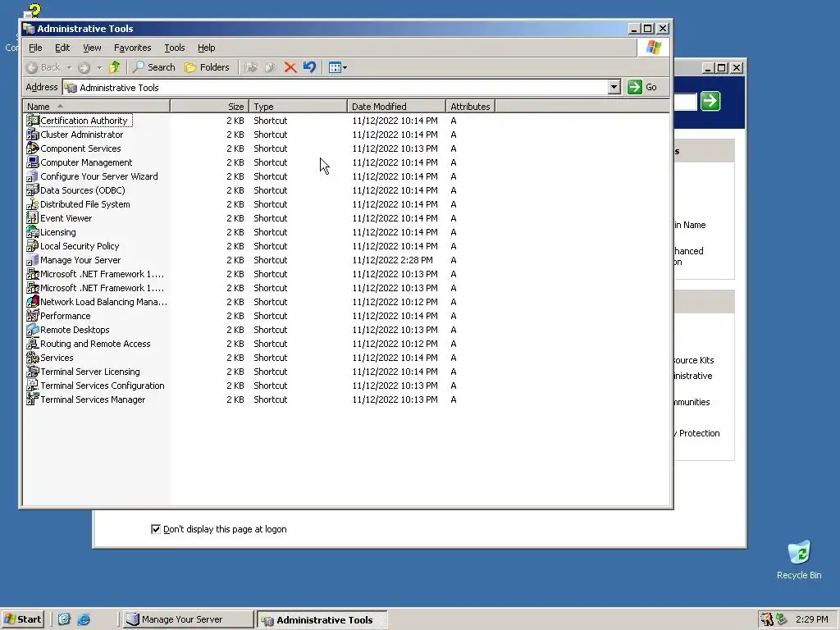840x630 pixels.
Task: Select the Performance icon
Action: [x=33, y=316]
